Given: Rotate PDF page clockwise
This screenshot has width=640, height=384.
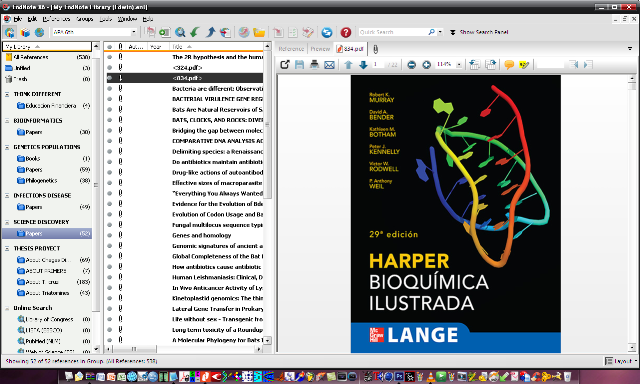Looking at the screenshot, I should click(x=490, y=64).
